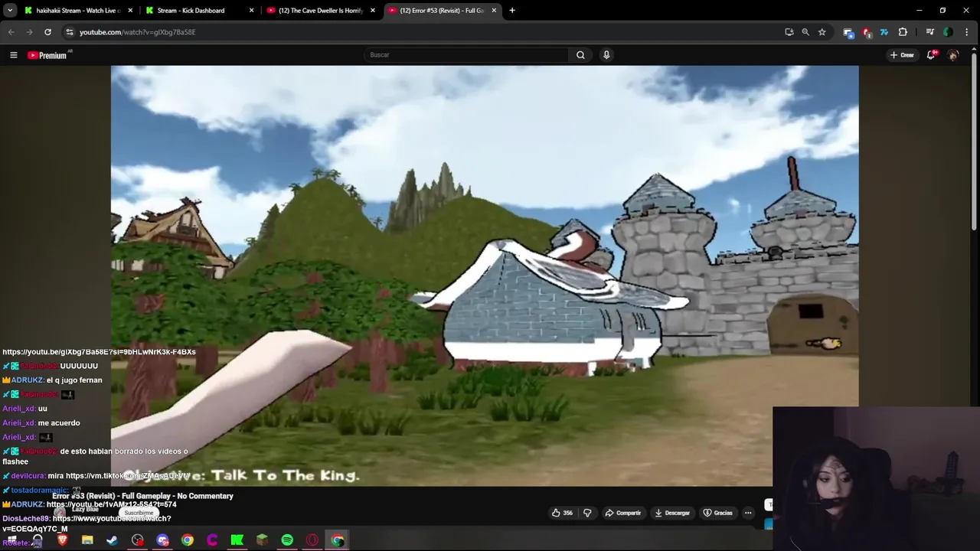Open ADRUKZ's youtu.be/1vAMz12-5S4 link

click(x=112, y=504)
